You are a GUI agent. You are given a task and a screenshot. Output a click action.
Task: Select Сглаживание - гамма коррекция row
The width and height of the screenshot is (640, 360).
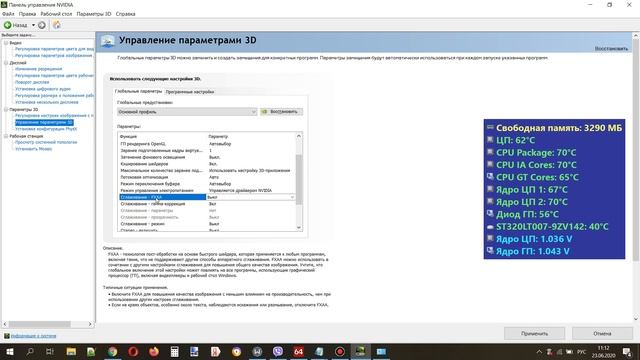pos(207,204)
